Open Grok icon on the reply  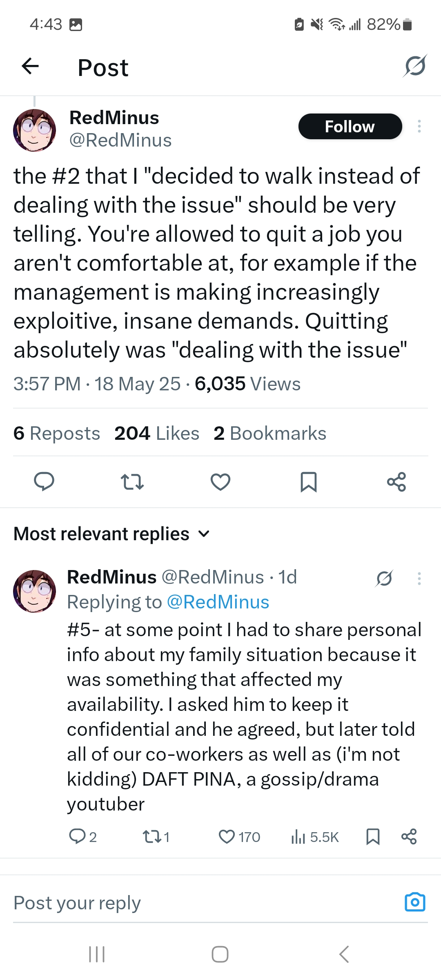[x=384, y=578]
